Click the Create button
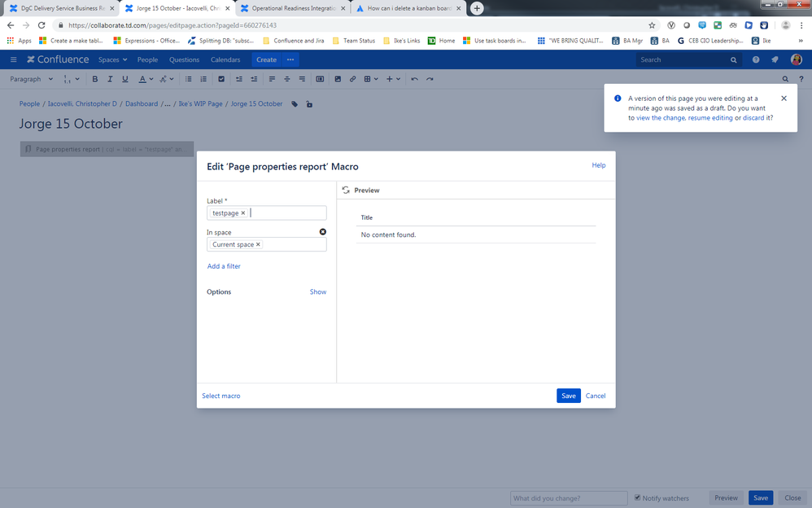812x508 pixels. [266, 59]
